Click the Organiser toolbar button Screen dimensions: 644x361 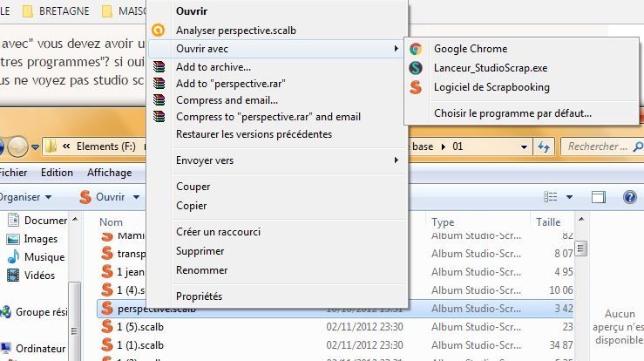[25, 197]
